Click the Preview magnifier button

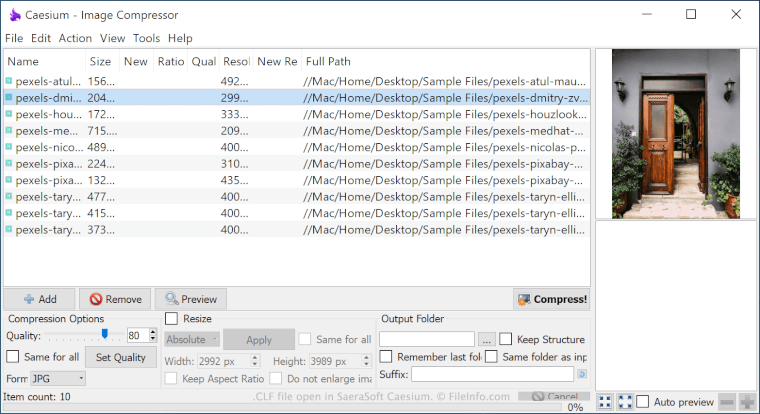tap(191, 299)
